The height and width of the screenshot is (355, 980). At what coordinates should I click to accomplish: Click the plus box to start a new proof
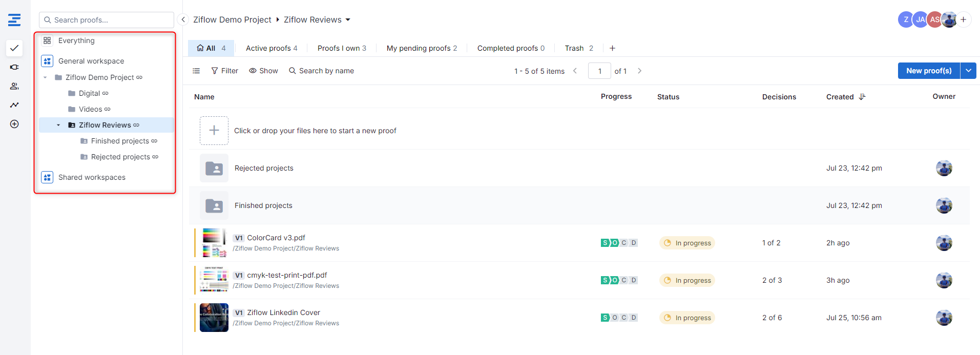coord(214,131)
